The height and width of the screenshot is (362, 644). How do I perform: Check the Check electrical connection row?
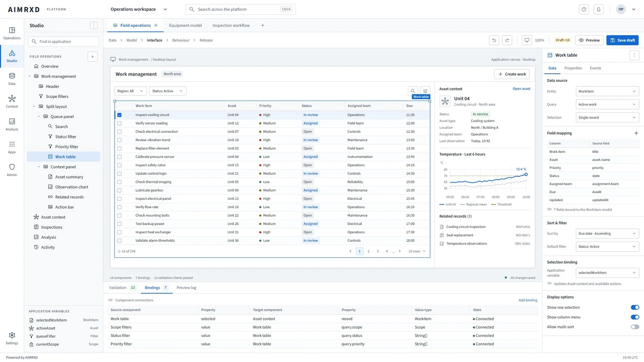pos(119,132)
